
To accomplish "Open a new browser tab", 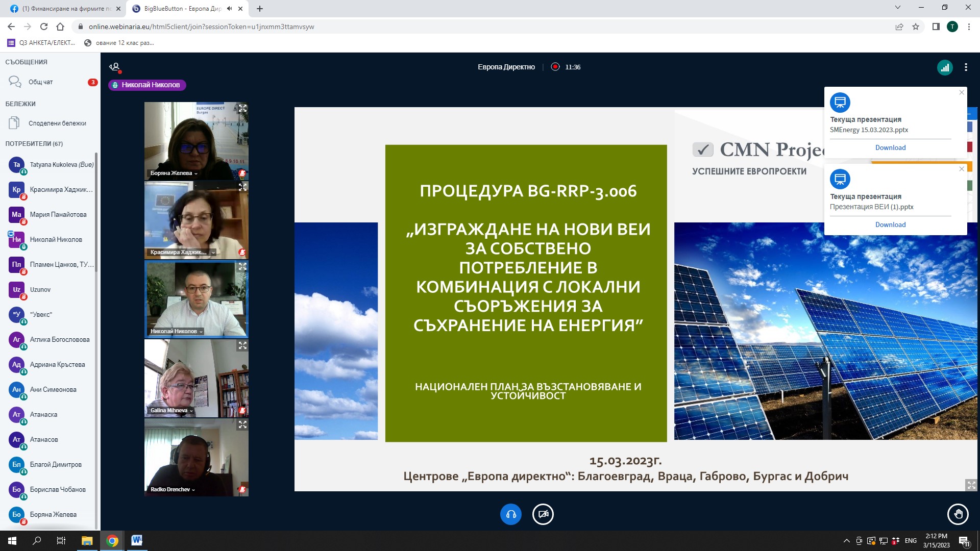I will (260, 9).
